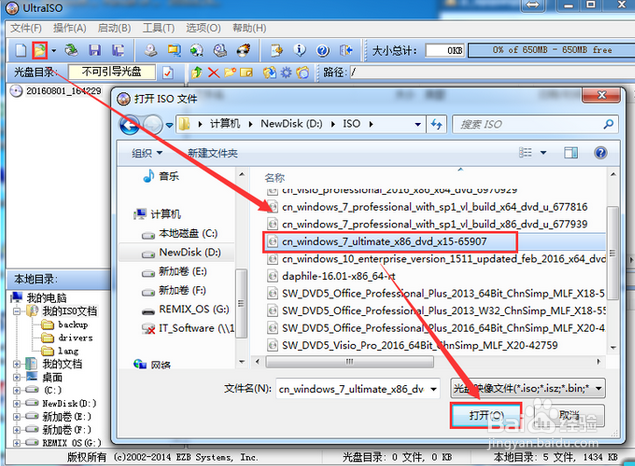Click the Burn CD image icon
This screenshot has width=635, height=466.
[x=243, y=50]
